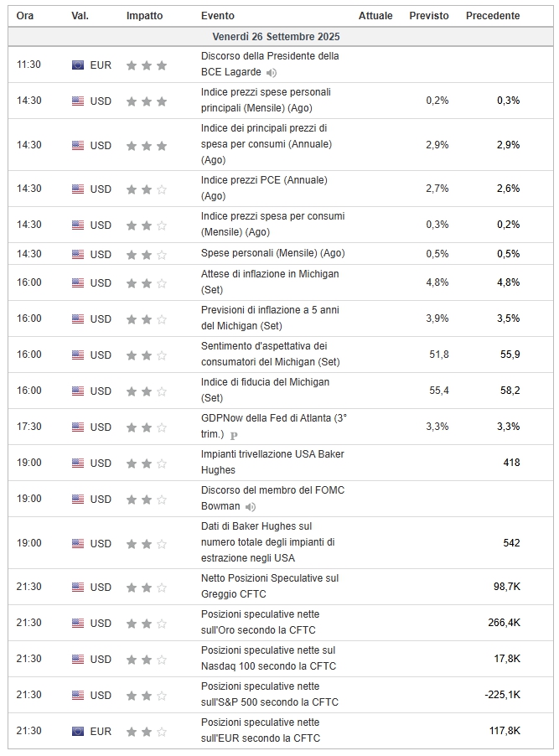The width and height of the screenshot is (559, 756).
Task: Click impact stars for Baker Hughes trivellazione row
Action: [147, 463]
